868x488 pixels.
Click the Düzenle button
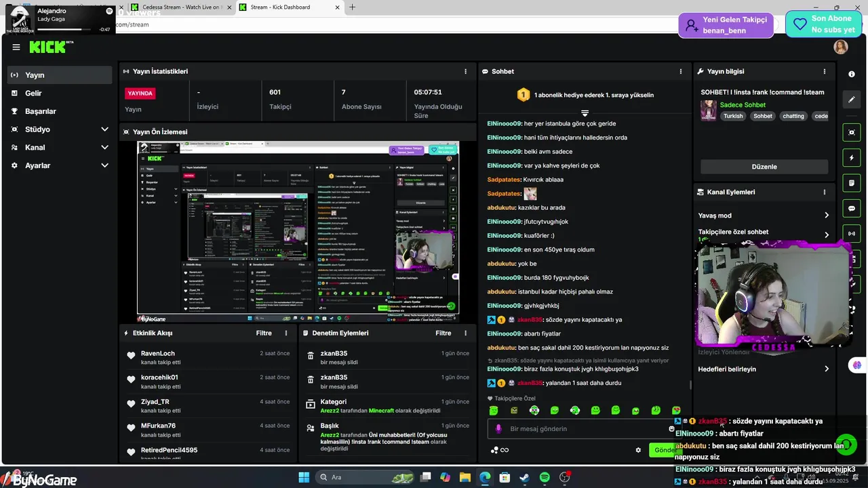click(x=764, y=167)
